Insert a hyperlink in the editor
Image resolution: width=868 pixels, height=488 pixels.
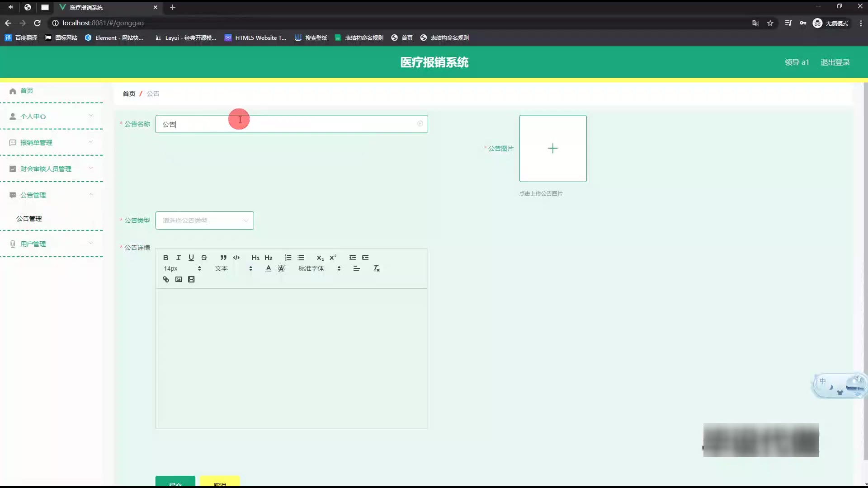166,279
